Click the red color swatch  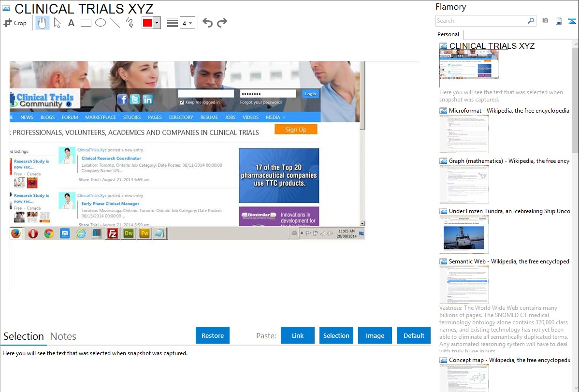click(147, 23)
